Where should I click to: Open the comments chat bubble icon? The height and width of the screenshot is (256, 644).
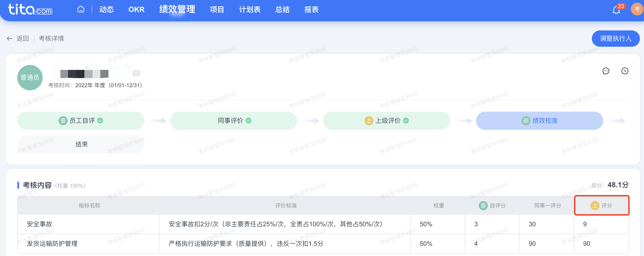coord(606,71)
